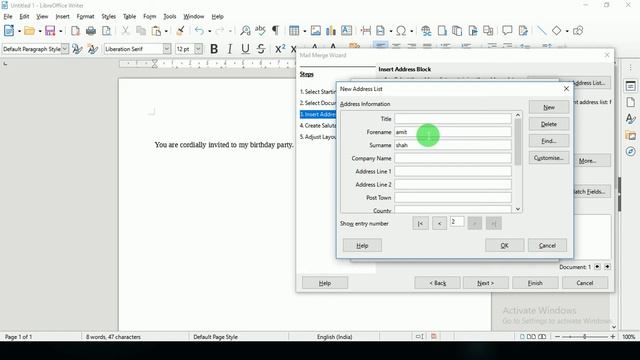
Task: Open the Tools menu
Action: [170, 16]
